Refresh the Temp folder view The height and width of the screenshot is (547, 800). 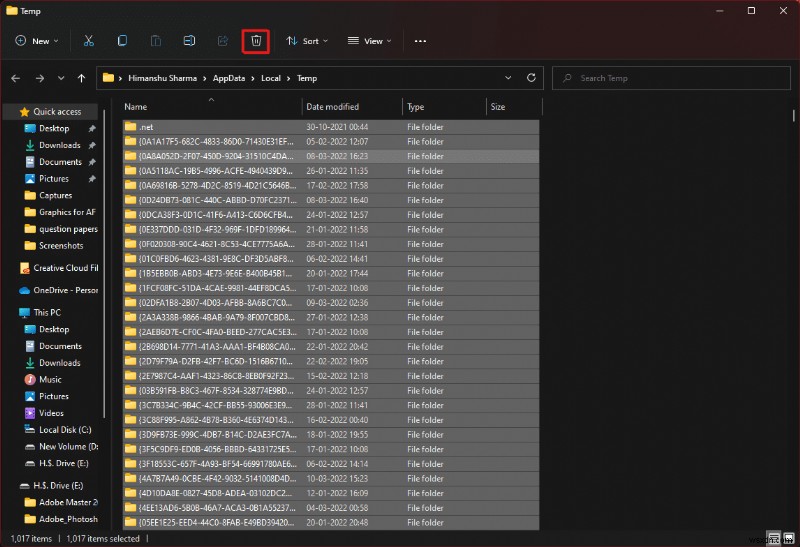click(533, 78)
